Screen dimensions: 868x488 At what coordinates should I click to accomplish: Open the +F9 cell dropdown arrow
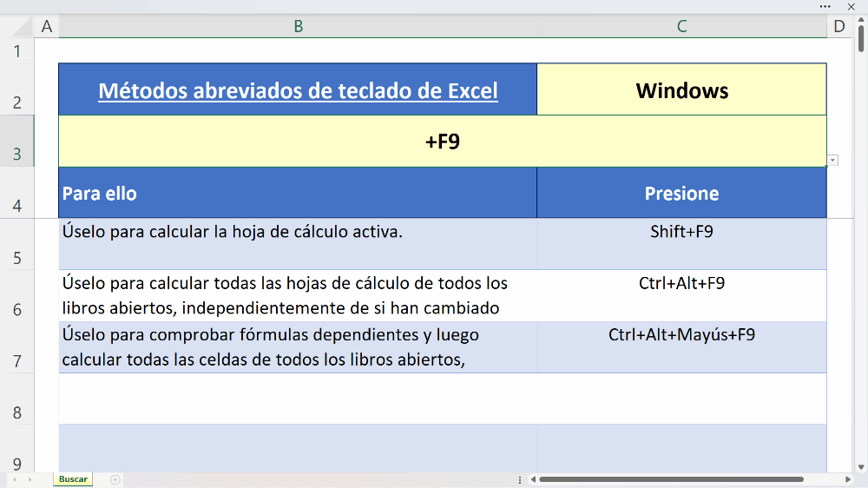pos(832,160)
